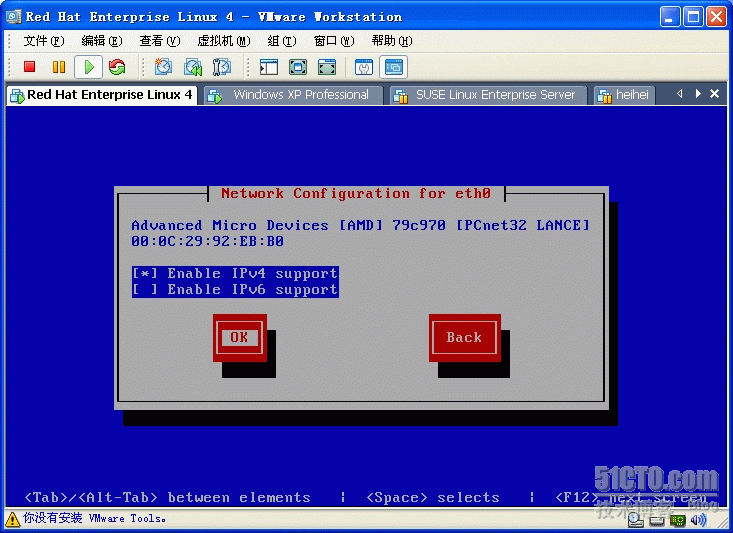733x533 pixels.
Task: Click the Network Configuration for eth0 title
Action: point(356,194)
